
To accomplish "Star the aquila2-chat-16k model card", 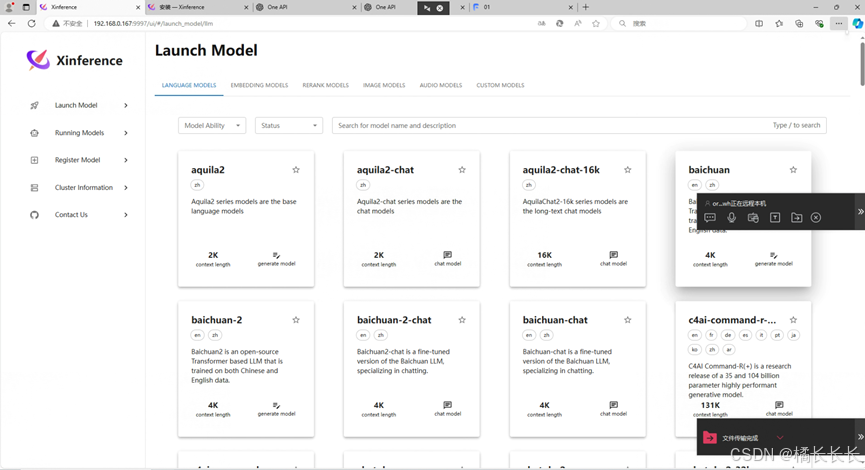I will click(x=628, y=170).
